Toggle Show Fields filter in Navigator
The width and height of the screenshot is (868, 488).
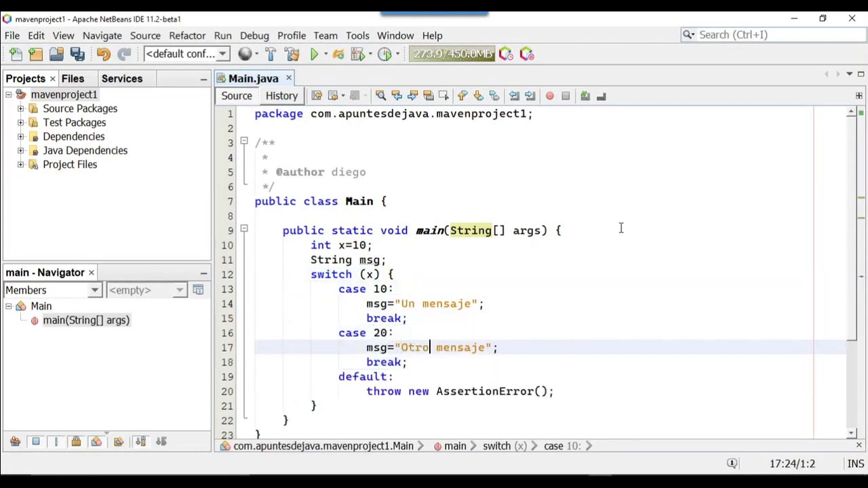[35, 442]
